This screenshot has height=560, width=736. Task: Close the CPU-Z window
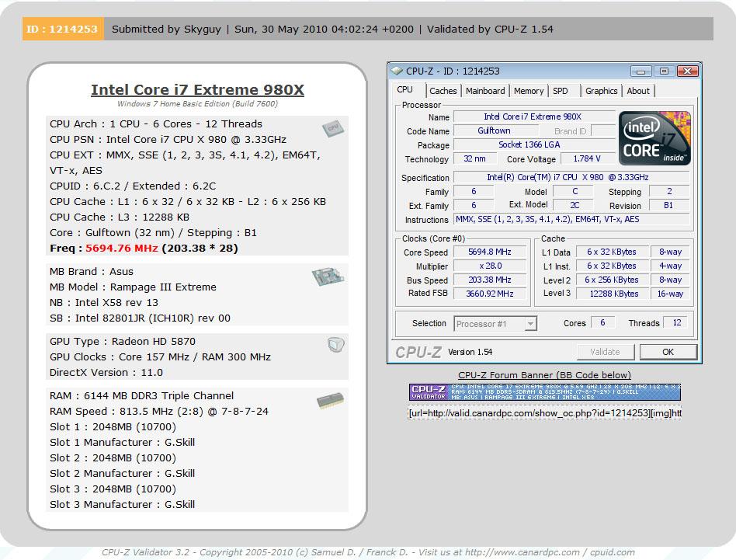(x=687, y=71)
